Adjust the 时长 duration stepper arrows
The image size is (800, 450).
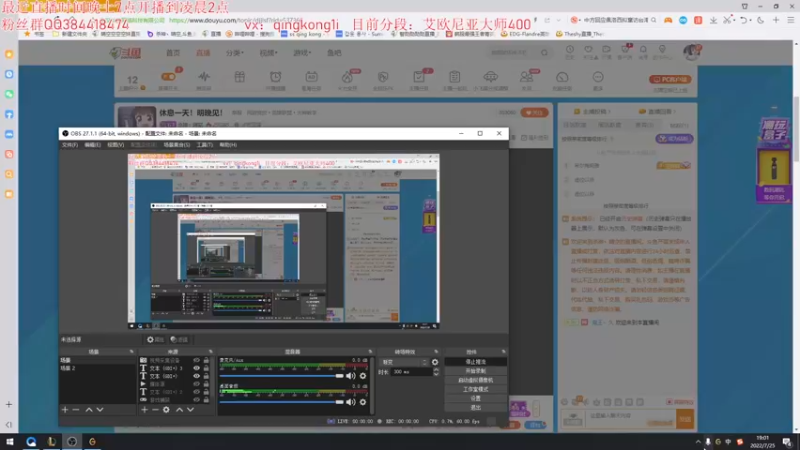(436, 372)
